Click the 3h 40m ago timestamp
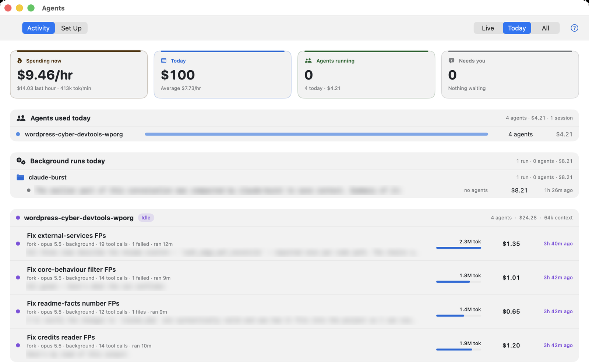The height and width of the screenshot is (364, 589). point(558,243)
